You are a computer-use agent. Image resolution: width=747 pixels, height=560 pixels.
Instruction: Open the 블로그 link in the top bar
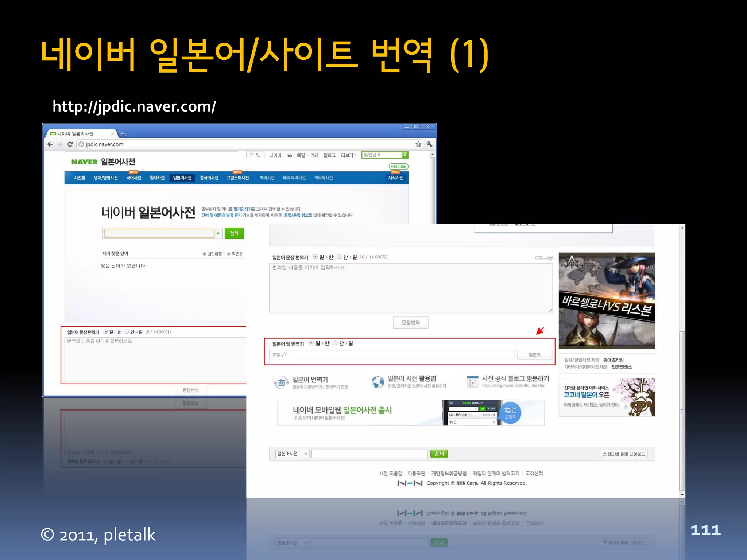coord(329,155)
